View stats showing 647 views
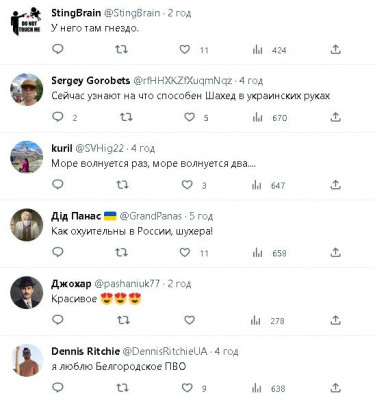 tap(257, 185)
